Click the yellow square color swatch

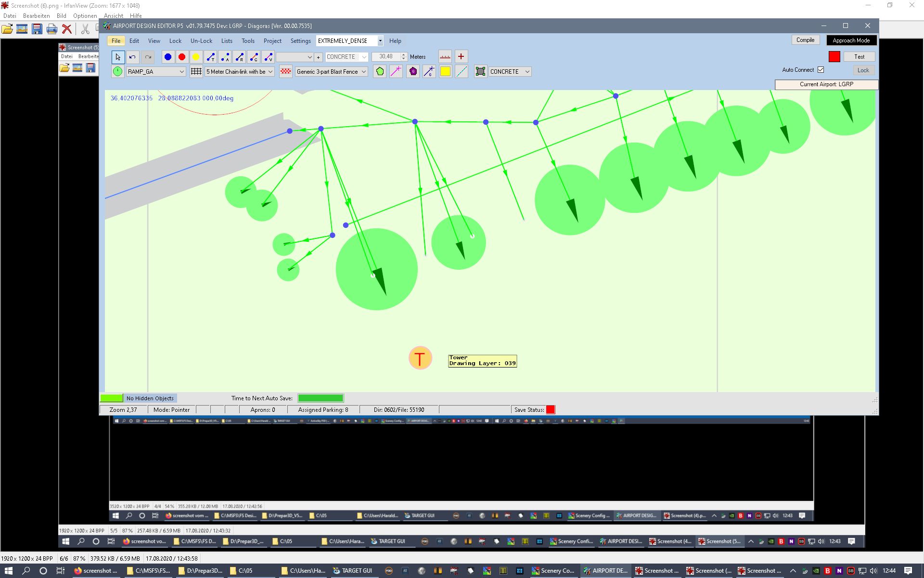coord(445,72)
